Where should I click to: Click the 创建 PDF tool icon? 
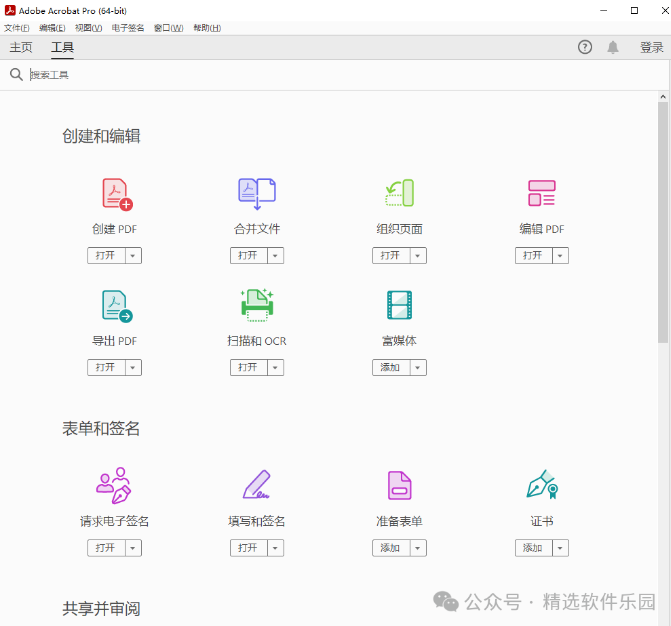pyautogui.click(x=116, y=193)
